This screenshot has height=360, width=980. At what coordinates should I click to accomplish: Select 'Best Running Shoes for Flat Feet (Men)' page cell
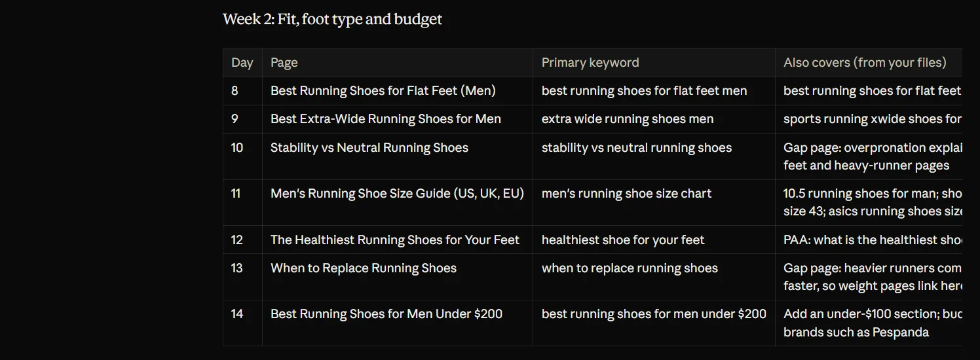(398, 91)
